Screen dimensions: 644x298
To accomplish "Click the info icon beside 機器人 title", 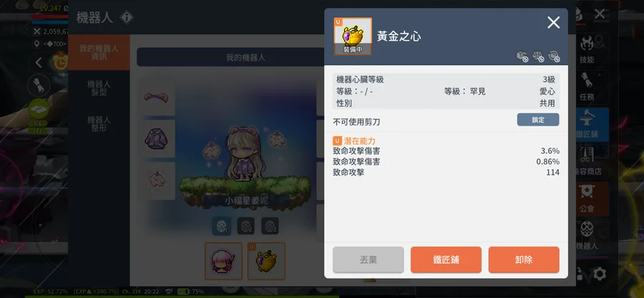I will [x=127, y=18].
